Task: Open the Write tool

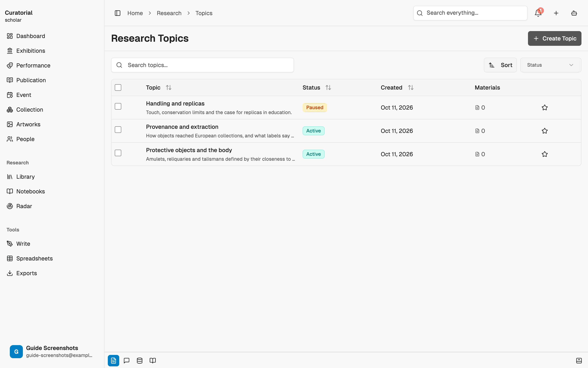Action: (x=52, y=244)
